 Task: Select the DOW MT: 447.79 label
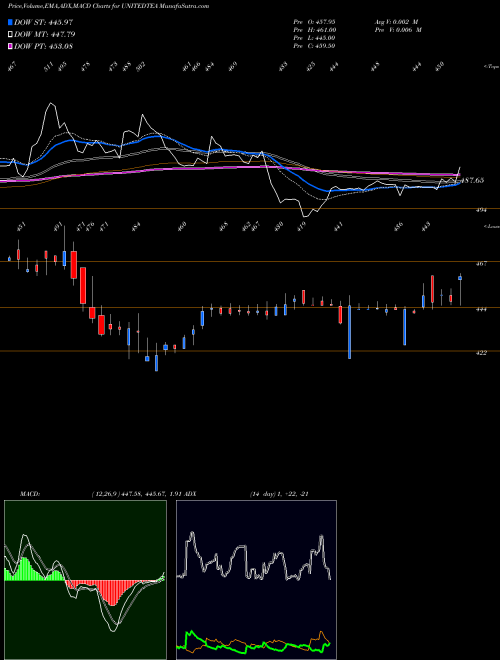tap(45, 34)
